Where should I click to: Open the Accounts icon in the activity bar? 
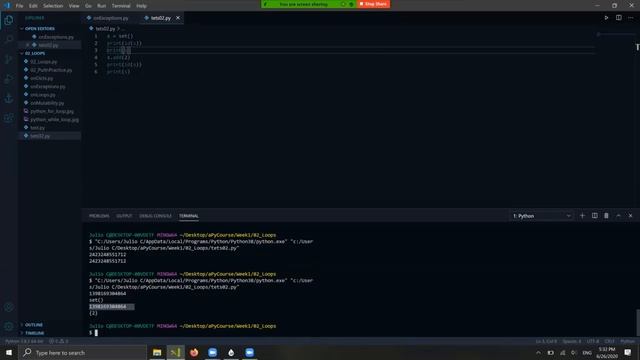[x=9, y=307]
